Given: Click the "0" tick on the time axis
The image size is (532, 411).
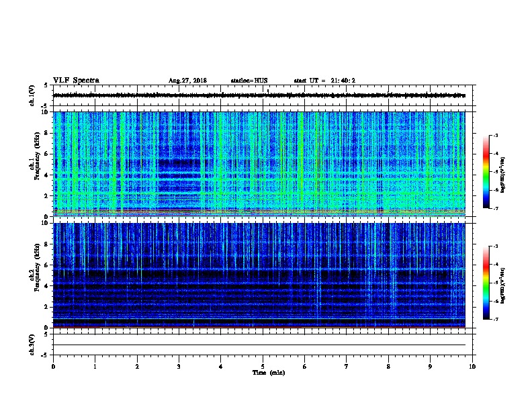Looking at the screenshot, I should tap(53, 367).
